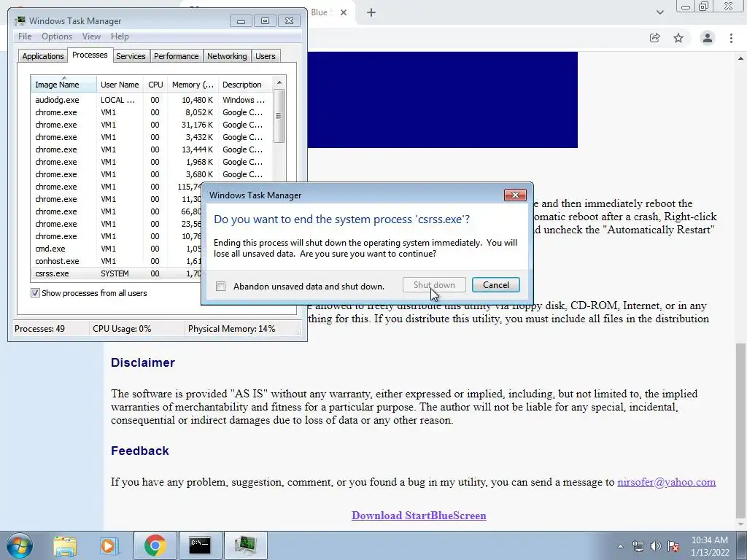Screen dimensions: 747x560
Task: Click 'Physical Memory: 14%' status entry
Action: tap(231, 329)
